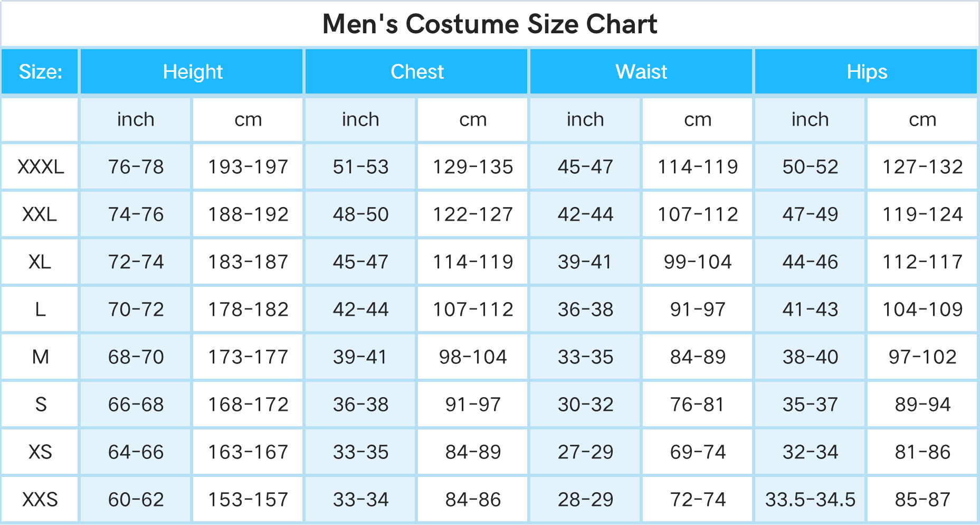980x525 pixels.
Task: Select the M size row label
Action: coord(40,357)
